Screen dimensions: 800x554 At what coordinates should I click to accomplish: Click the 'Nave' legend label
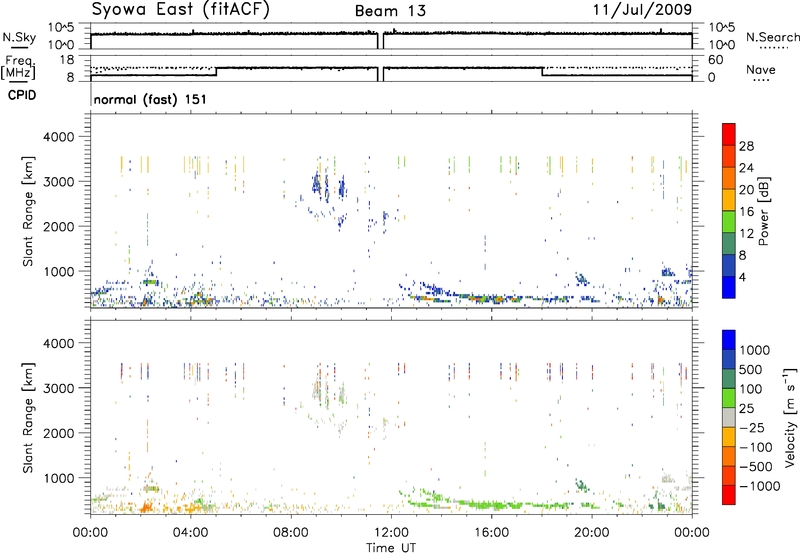click(x=761, y=69)
